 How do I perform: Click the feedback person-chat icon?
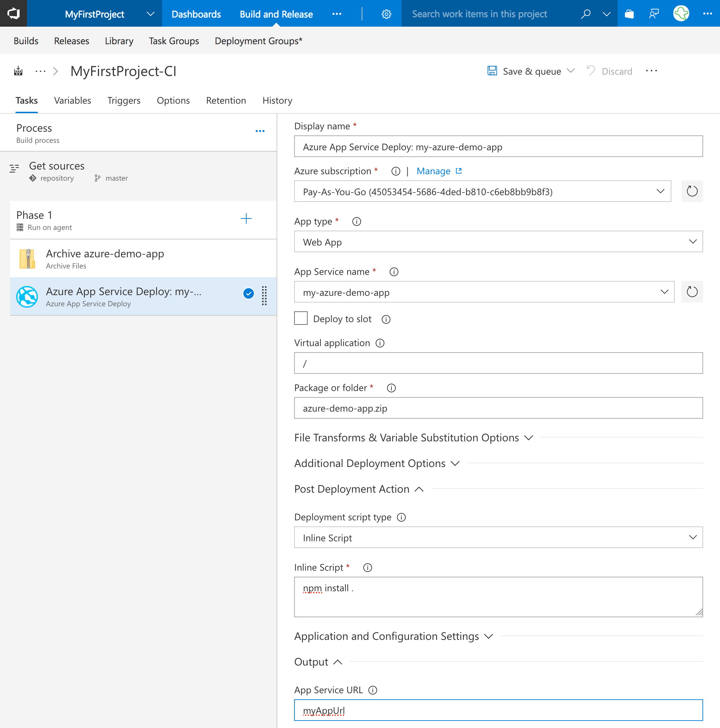tap(654, 14)
